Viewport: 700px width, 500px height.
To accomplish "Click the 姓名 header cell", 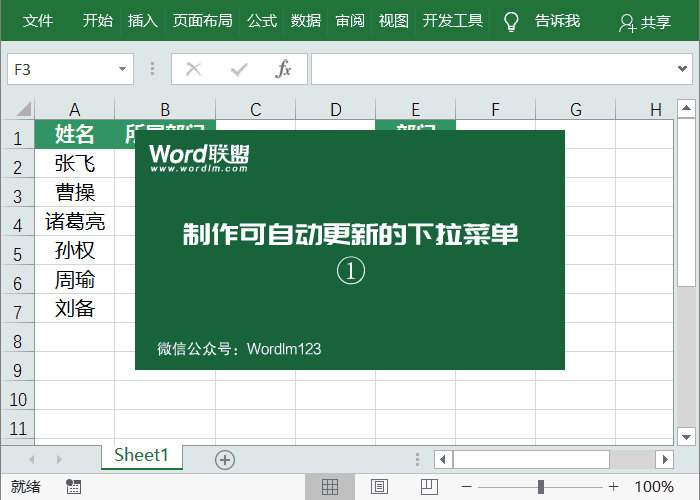I will [x=75, y=134].
